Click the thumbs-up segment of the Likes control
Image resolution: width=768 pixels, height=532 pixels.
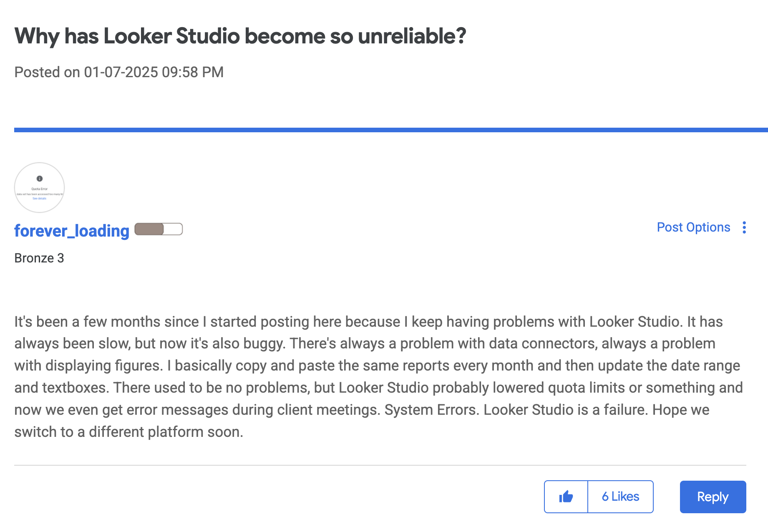coord(566,497)
